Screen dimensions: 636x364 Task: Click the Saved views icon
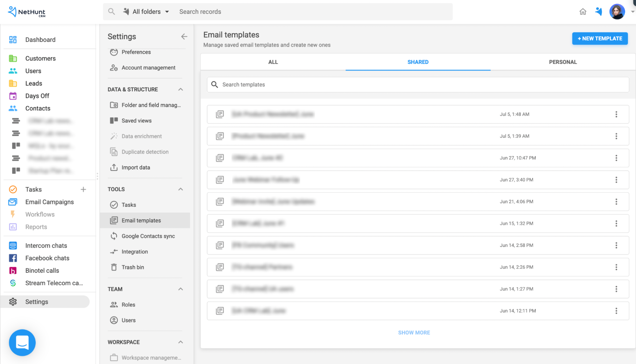point(114,120)
